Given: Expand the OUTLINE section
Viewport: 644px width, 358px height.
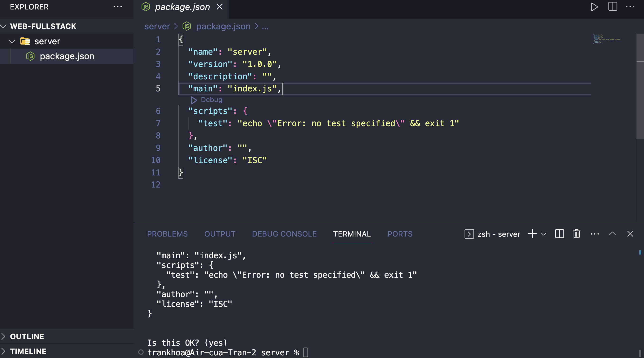Looking at the screenshot, I should [x=27, y=336].
